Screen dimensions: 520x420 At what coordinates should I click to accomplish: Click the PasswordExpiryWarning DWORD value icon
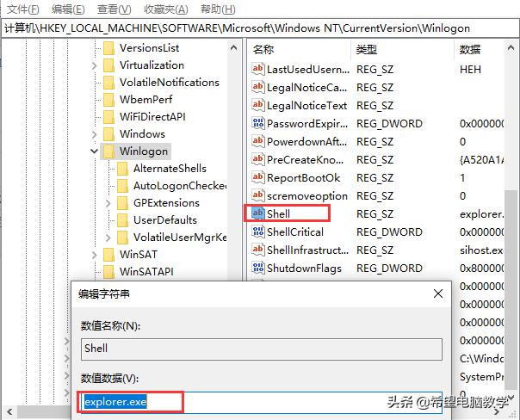point(258,123)
